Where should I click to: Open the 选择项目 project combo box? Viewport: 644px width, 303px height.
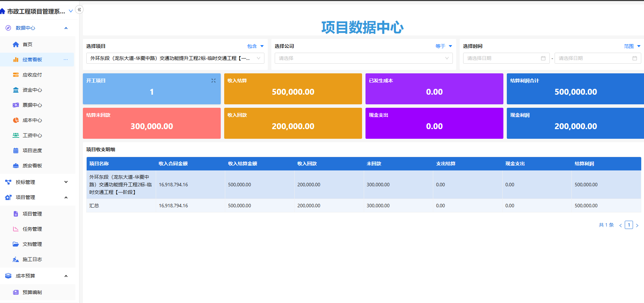click(175, 58)
